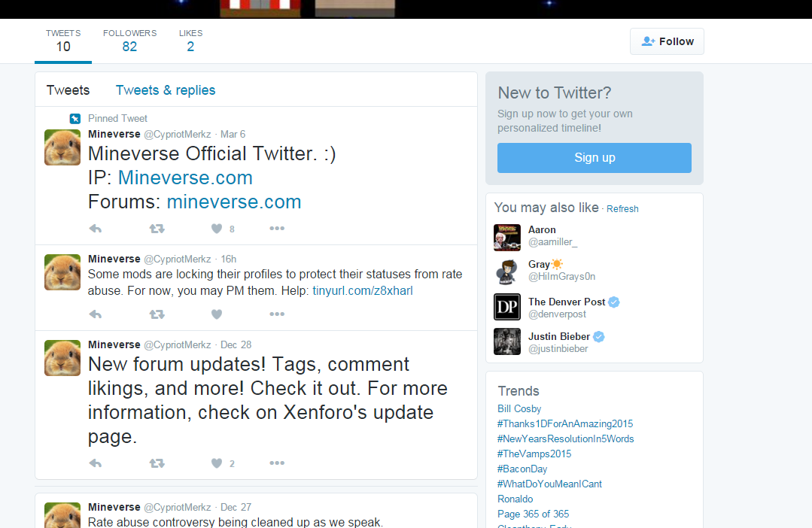Image resolution: width=812 pixels, height=528 pixels.
Task: Click the Pinned Tweet pin icon
Action: click(x=75, y=119)
